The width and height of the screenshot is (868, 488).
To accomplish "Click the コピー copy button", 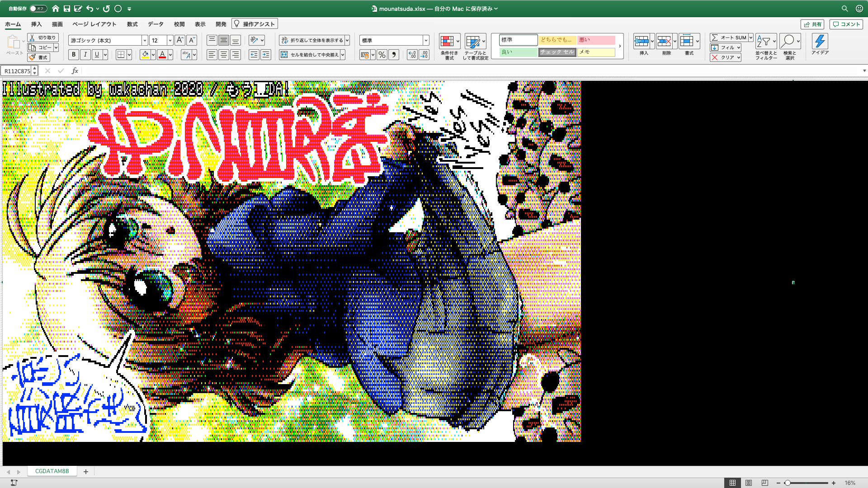I will pos(40,47).
